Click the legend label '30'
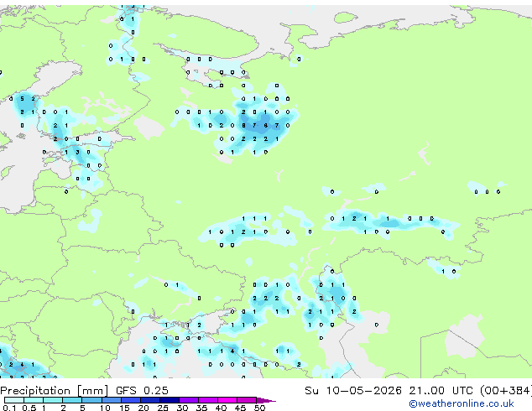Viewport: 532px width, 411px height. (182, 408)
